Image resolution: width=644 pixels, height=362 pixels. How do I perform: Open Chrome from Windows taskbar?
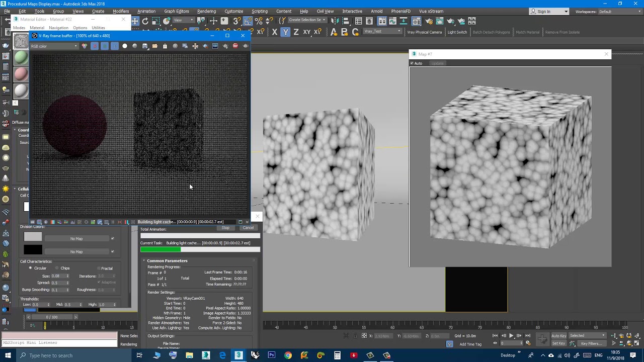[288, 355]
